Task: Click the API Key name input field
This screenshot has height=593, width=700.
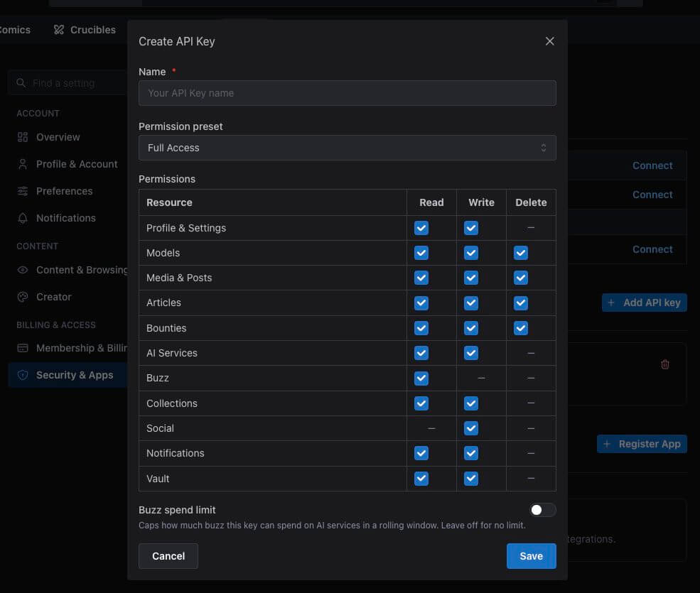Action: coord(347,93)
